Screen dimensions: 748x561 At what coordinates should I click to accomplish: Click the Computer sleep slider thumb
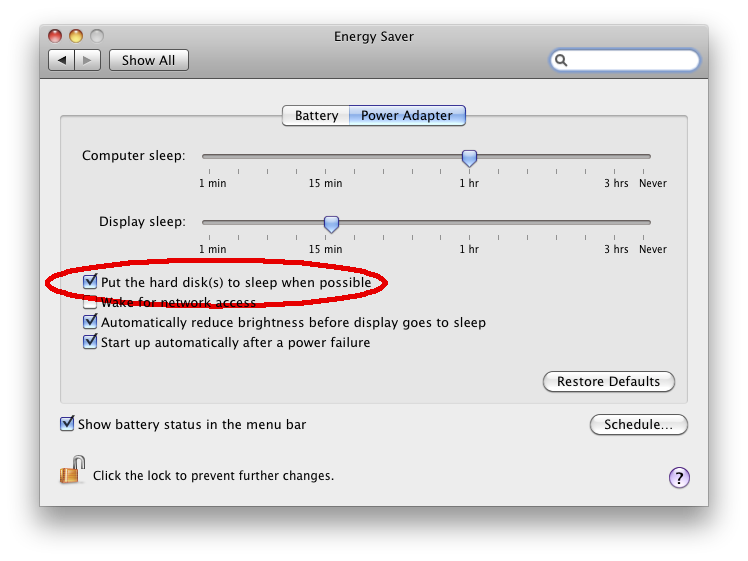point(469,158)
